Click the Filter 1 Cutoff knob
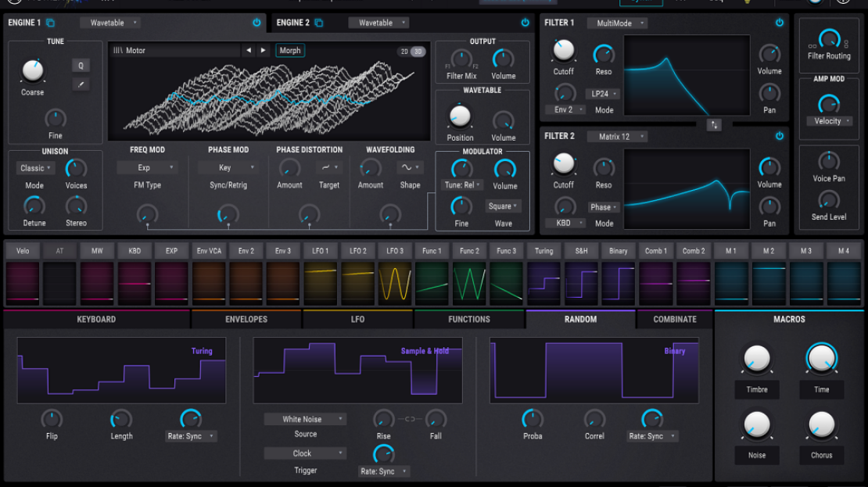The image size is (868, 487). pyautogui.click(x=564, y=51)
